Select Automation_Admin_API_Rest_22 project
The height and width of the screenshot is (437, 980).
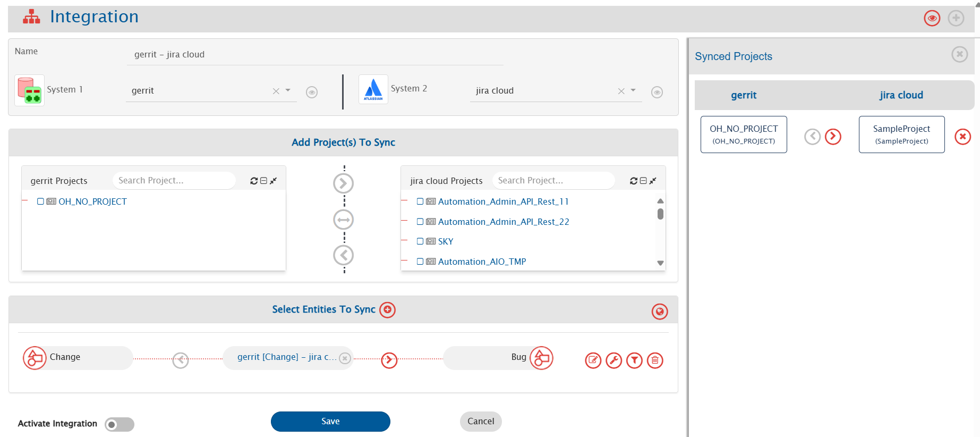click(503, 222)
